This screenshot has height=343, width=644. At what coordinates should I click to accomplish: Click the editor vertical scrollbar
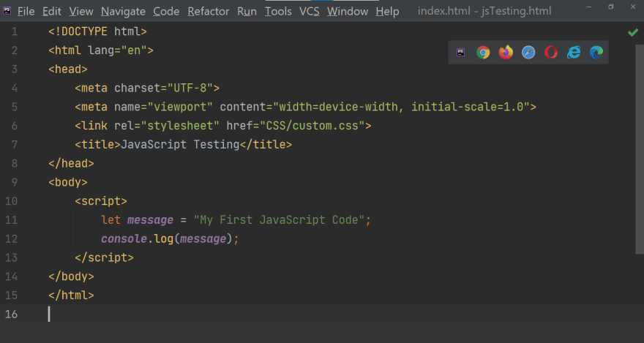tap(640, 150)
